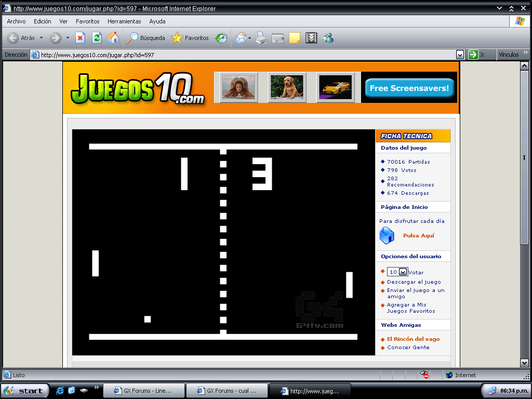
Task: Switch to GX Forums - Line taskbar window
Action: click(x=143, y=391)
